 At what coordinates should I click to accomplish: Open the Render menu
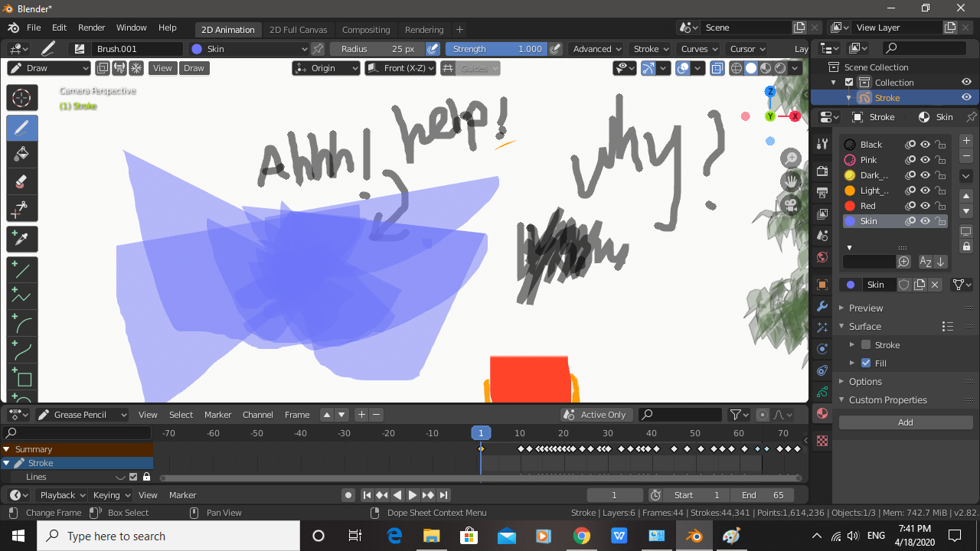click(91, 28)
